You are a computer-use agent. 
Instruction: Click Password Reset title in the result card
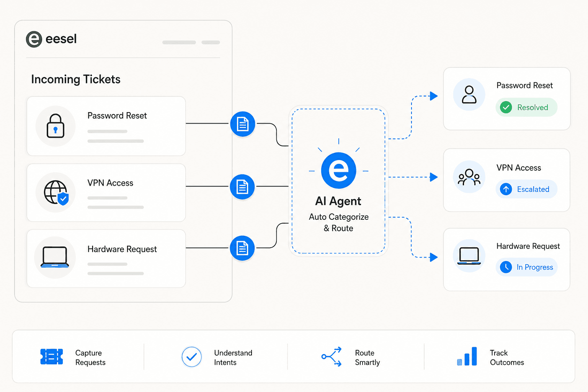pyautogui.click(x=524, y=85)
